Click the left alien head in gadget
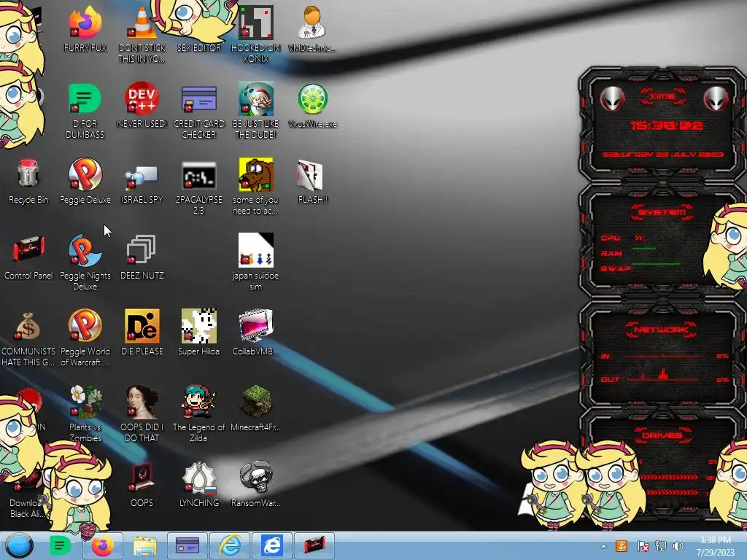This screenshot has height=560, width=747. click(612, 98)
